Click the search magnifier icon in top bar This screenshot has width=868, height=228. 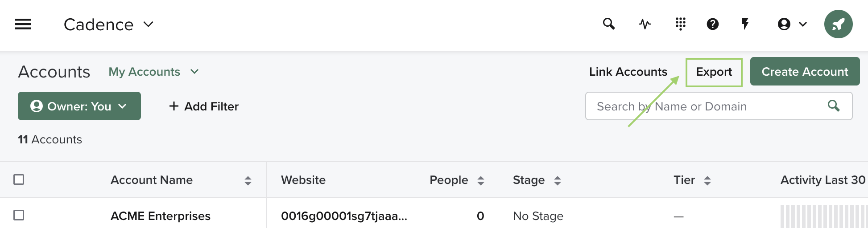[609, 24]
